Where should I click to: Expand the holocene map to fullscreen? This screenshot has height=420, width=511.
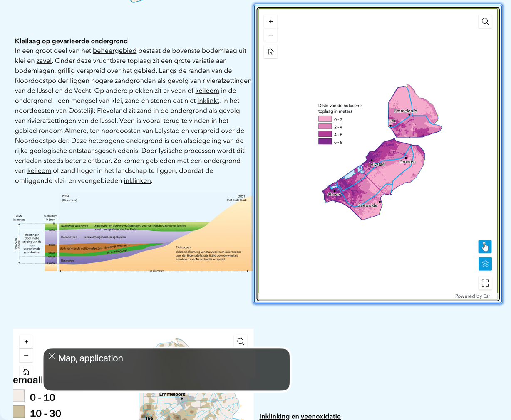click(x=485, y=283)
